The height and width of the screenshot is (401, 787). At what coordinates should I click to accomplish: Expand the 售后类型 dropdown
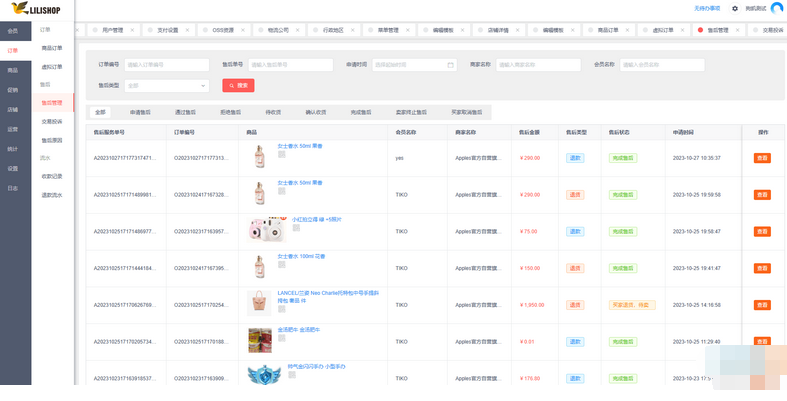point(167,86)
